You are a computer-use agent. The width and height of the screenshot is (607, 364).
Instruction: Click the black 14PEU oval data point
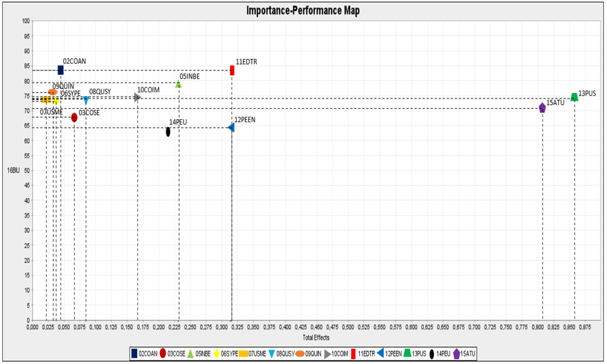click(x=168, y=132)
